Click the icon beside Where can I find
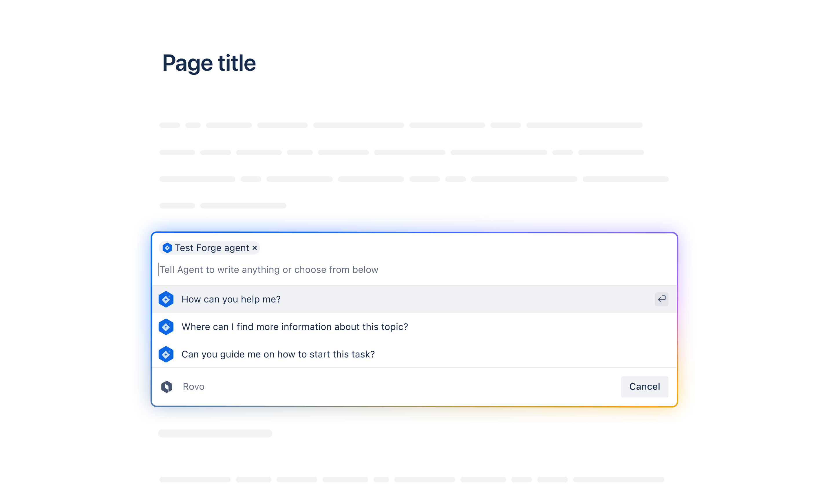Viewport: 834px width, 504px height. [166, 327]
